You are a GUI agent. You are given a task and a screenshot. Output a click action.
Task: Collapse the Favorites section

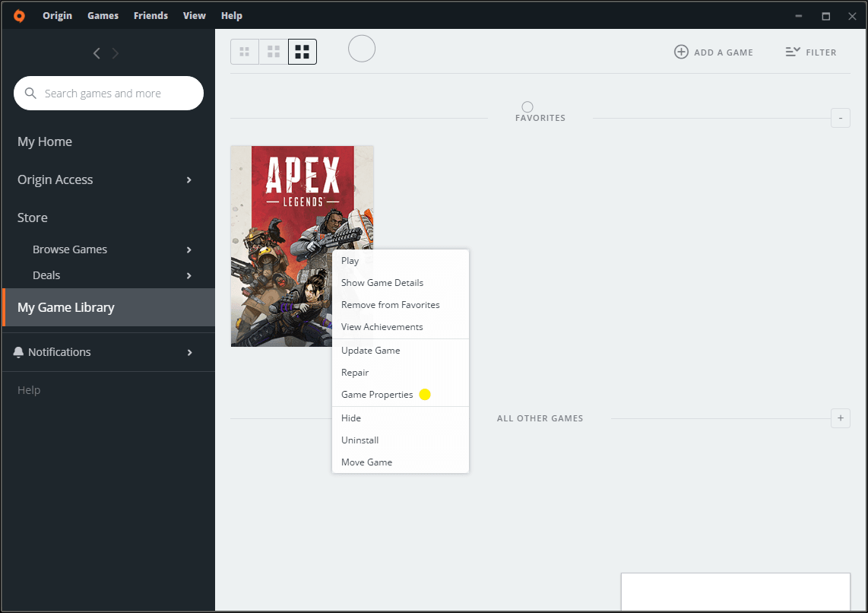tap(841, 118)
